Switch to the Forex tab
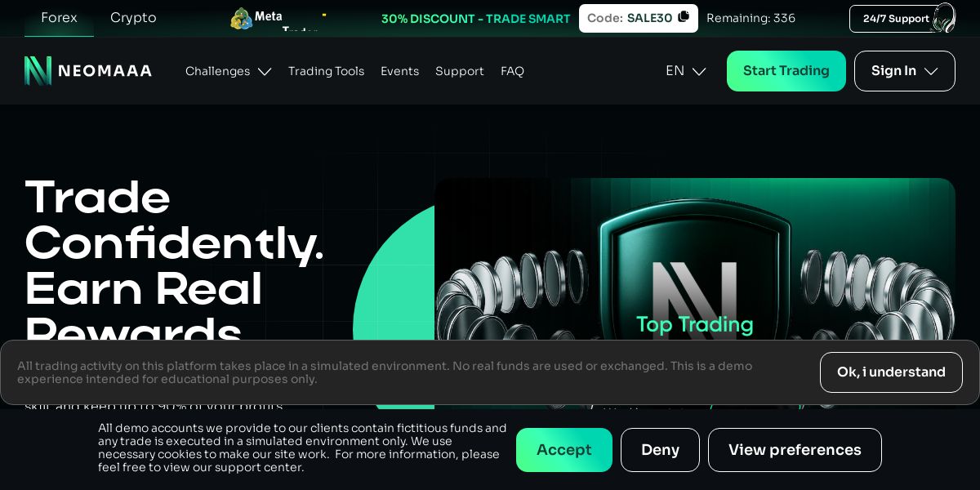Viewport: 980px width, 490px height. tap(59, 18)
